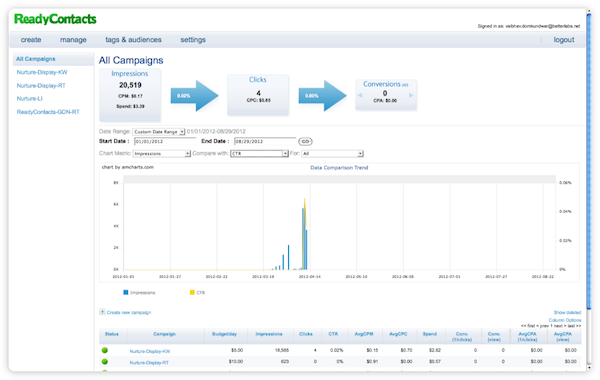Screen dimensions: 600x380
Task: Click the Start Date field
Action: 165,142
